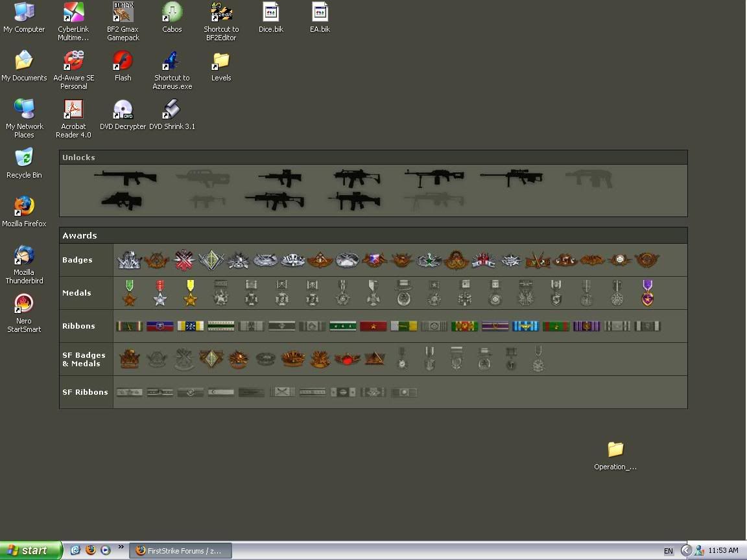Click the Start button
The image size is (747, 560).
30,550
